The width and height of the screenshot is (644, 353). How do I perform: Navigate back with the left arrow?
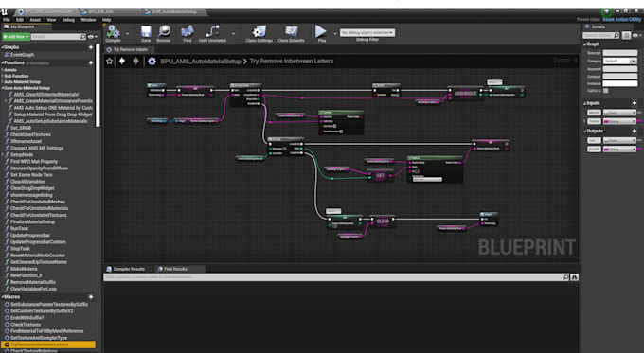[122, 62]
